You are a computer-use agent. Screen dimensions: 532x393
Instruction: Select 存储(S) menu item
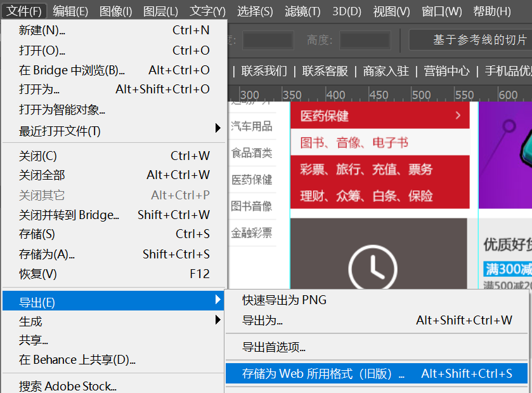[x=114, y=234]
